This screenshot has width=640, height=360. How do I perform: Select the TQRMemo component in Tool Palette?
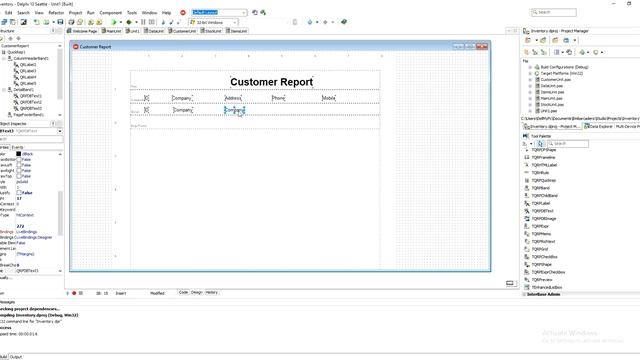coord(541,234)
